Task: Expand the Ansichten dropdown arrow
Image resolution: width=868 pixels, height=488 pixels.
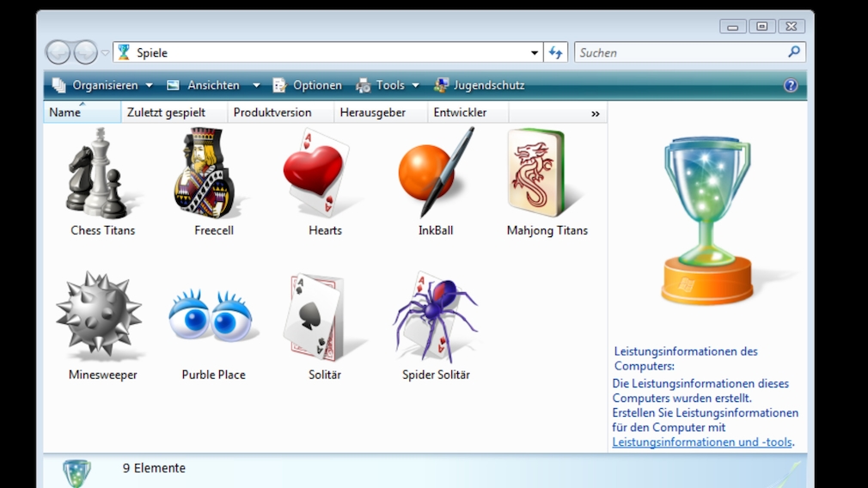Action: point(256,85)
